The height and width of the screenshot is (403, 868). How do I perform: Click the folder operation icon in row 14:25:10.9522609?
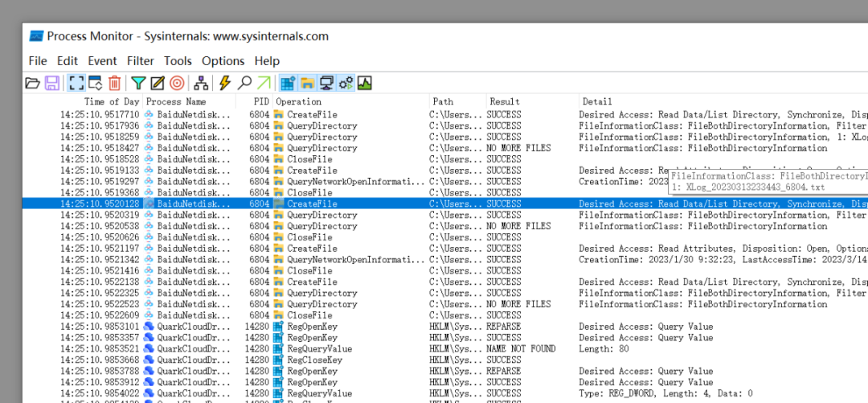278,315
